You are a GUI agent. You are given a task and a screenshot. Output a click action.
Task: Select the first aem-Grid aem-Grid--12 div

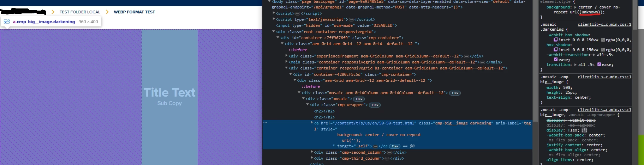[352, 44]
